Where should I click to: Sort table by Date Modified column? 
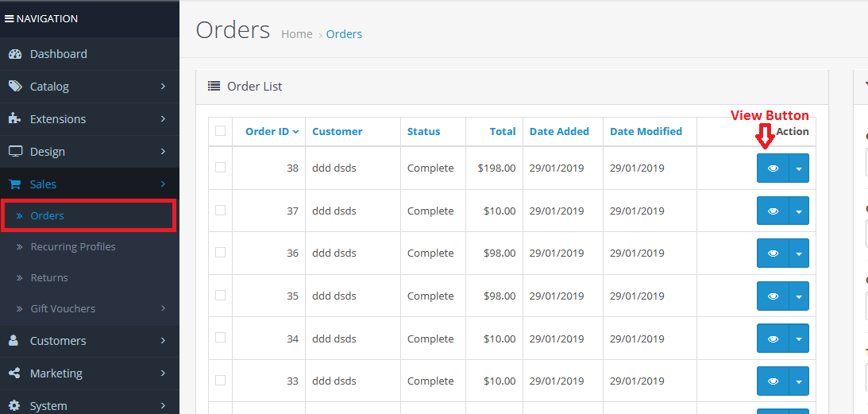(x=646, y=131)
